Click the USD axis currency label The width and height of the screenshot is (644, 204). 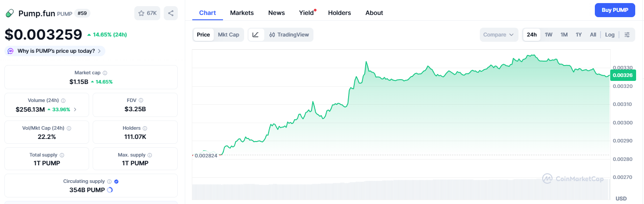pyautogui.click(x=621, y=198)
